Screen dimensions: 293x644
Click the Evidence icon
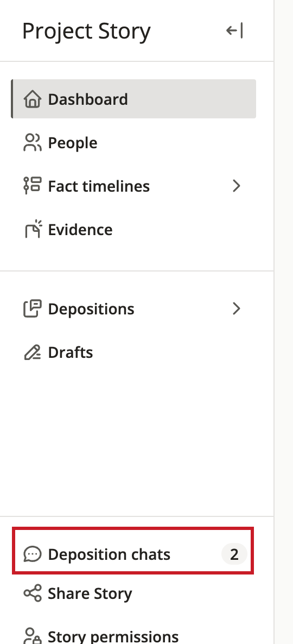click(x=33, y=230)
